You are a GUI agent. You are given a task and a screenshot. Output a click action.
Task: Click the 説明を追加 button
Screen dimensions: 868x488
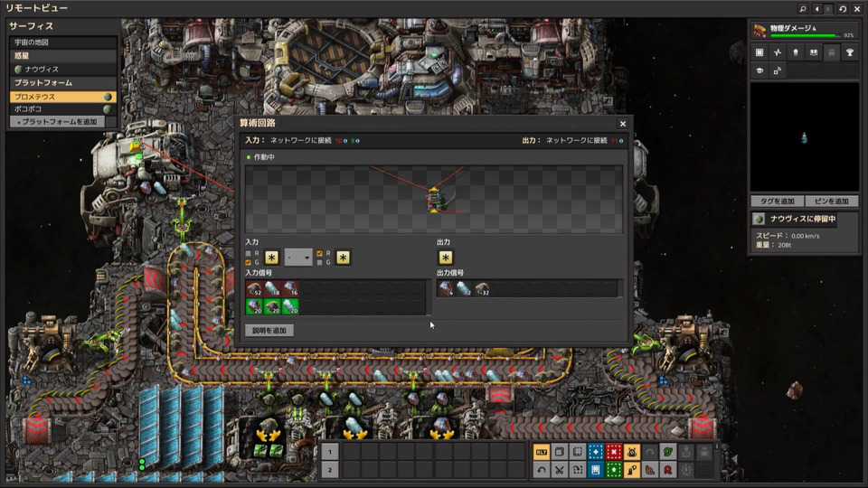coord(269,331)
